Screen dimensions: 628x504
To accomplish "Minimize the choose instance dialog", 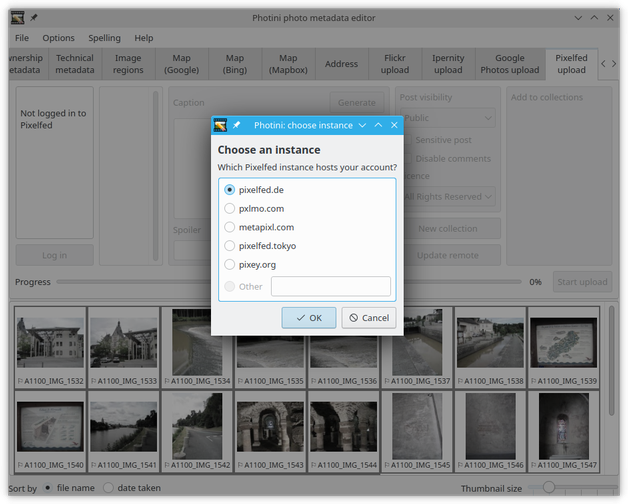I will coord(362,125).
